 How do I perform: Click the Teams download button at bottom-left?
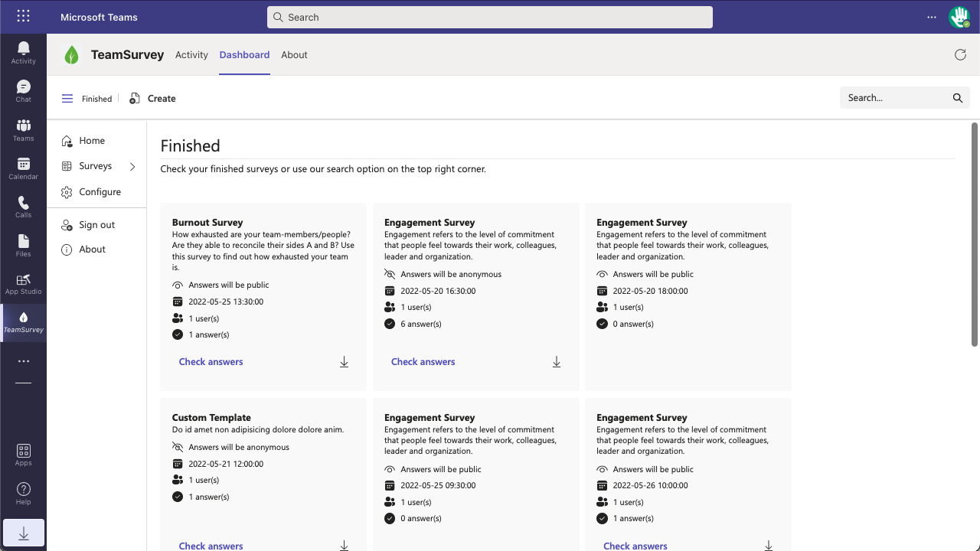click(23, 533)
